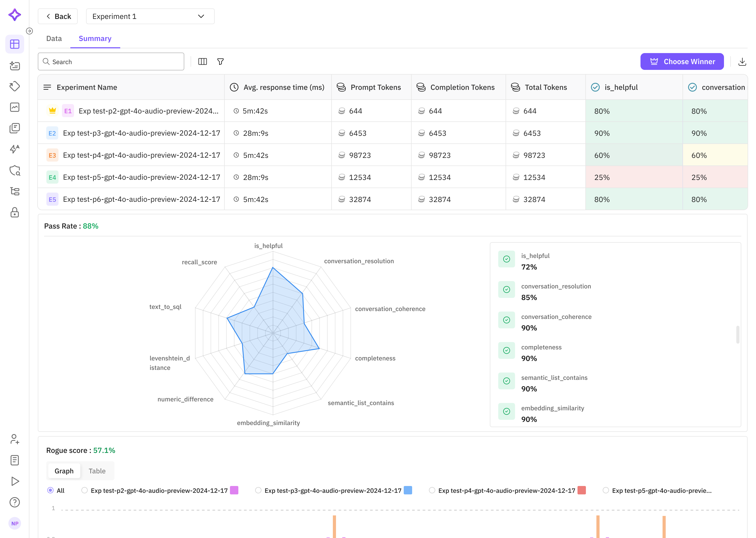The image size is (756, 538).
Task: Open the column layout icon
Action: tap(203, 62)
